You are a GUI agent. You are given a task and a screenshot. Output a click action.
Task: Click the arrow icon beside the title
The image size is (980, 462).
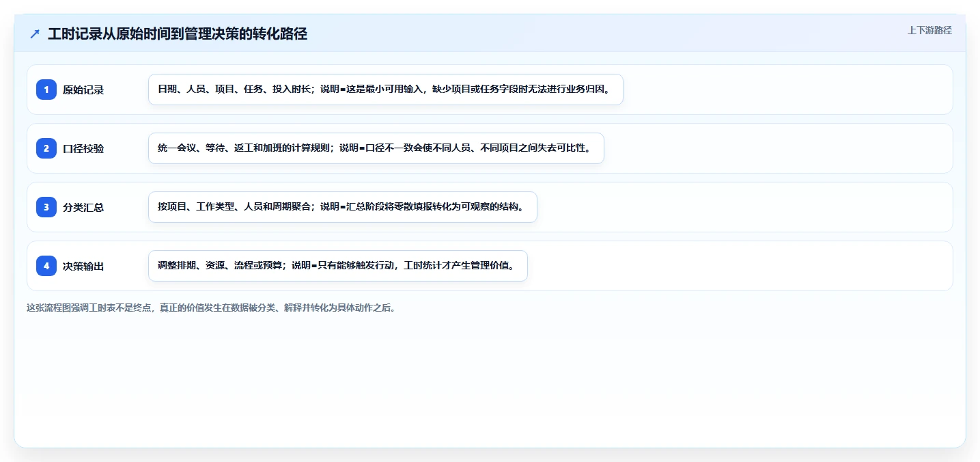click(x=35, y=34)
